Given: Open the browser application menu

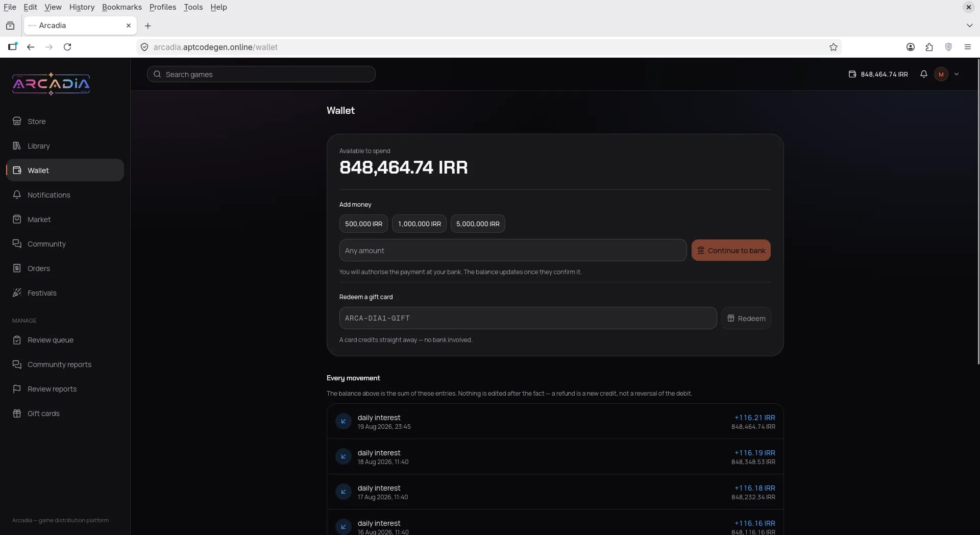Looking at the screenshot, I should point(967,47).
